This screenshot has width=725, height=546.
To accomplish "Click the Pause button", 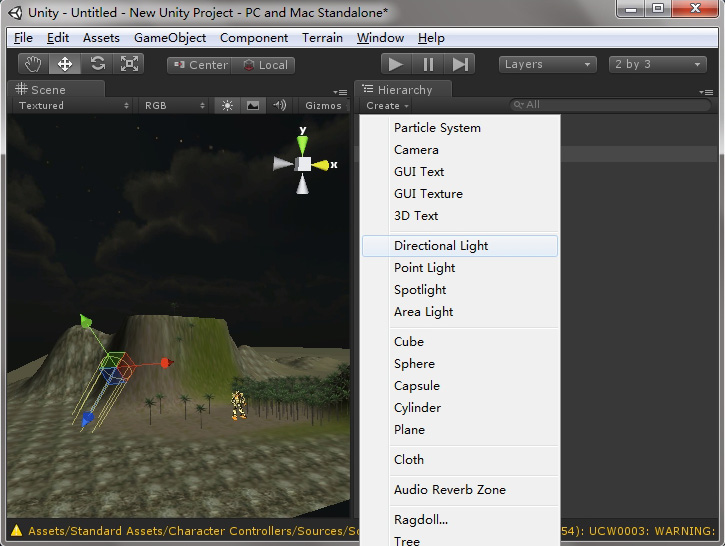I will (428, 64).
